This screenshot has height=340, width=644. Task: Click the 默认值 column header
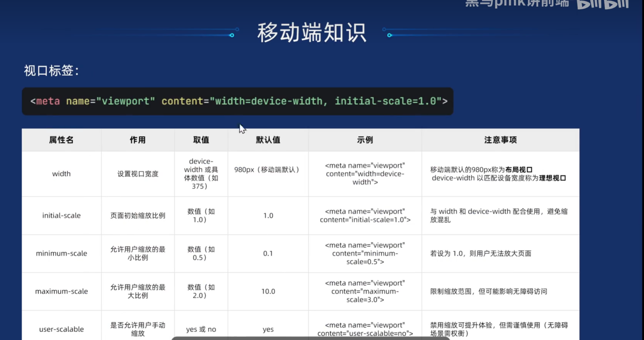tap(268, 140)
